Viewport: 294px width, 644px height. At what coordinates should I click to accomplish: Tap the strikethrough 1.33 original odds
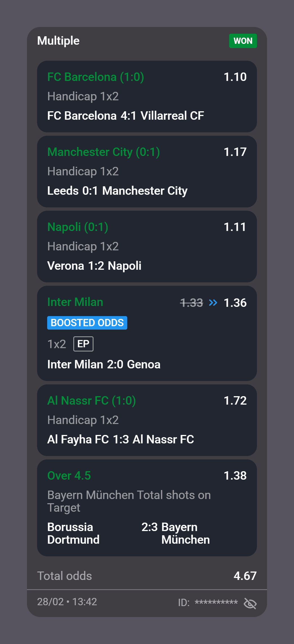click(x=192, y=303)
